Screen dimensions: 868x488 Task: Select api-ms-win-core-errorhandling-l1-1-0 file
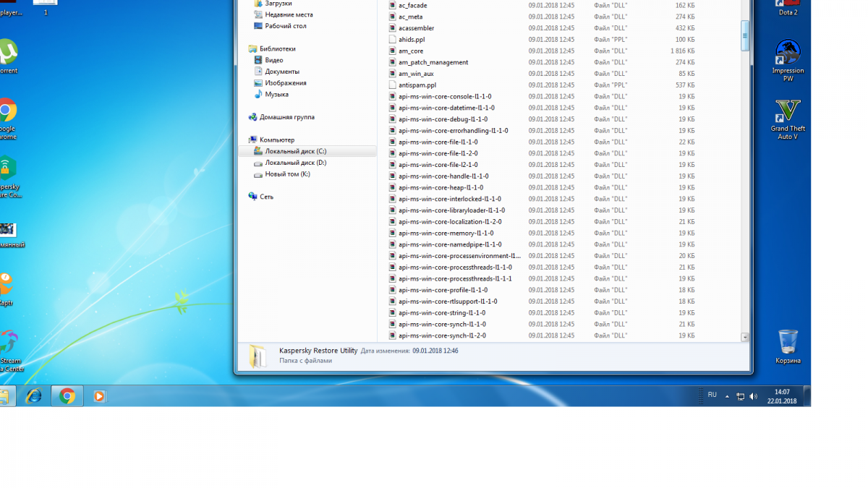tap(454, 131)
